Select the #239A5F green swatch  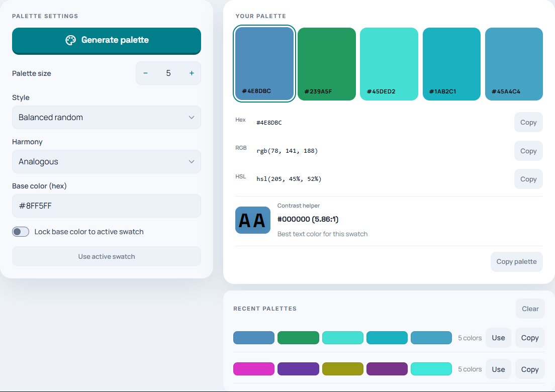327,64
